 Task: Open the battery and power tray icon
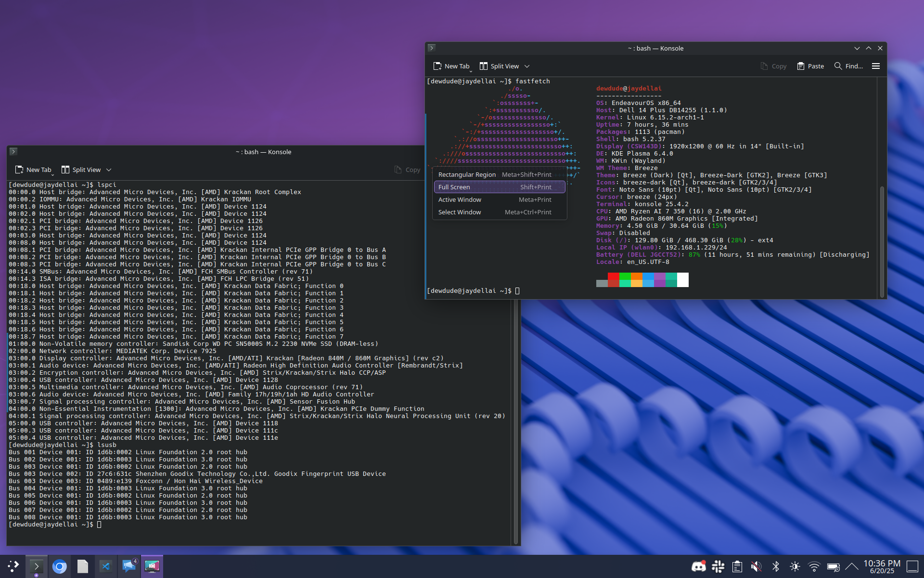pyautogui.click(x=834, y=566)
